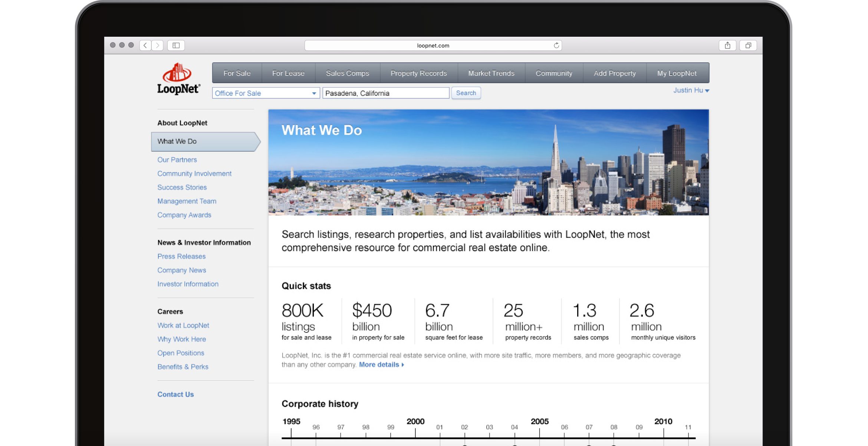The height and width of the screenshot is (446, 868).
Task: Open the For Lease menu tab
Action: 288,73
